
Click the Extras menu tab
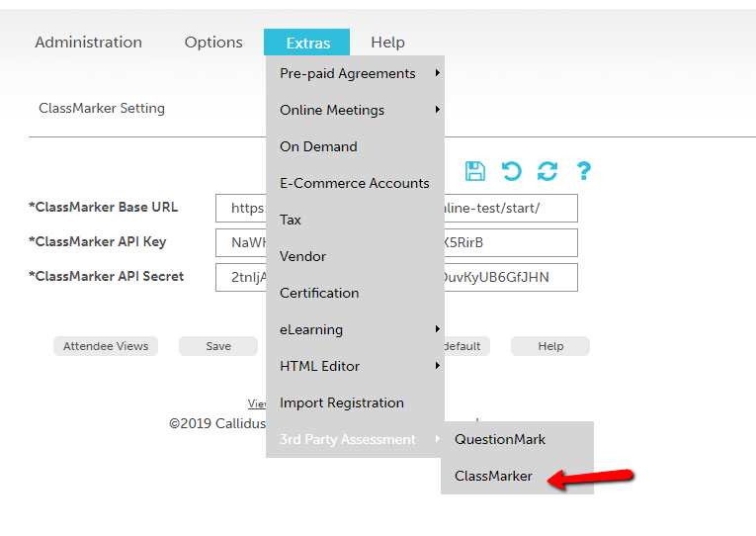306,43
